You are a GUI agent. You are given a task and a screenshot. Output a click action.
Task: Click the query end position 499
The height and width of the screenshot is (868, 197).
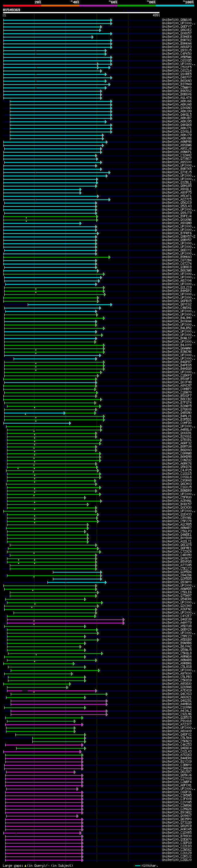point(155,15)
